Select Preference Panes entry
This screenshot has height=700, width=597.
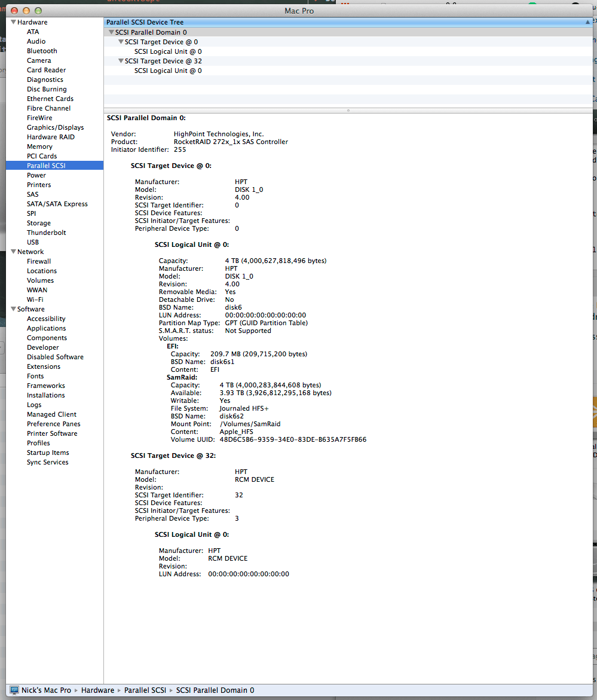pos(54,424)
